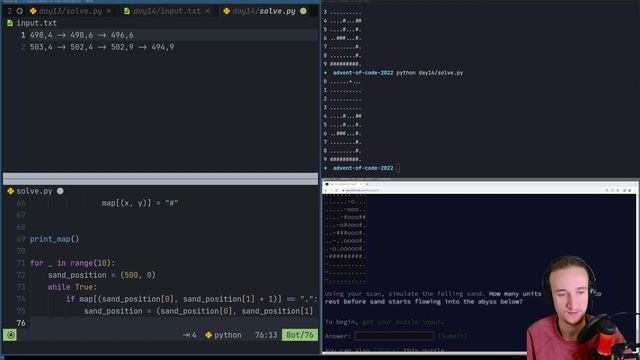Click the green mode indicator icon in statusline
Image resolution: width=640 pixels, height=360 pixels.
[10, 335]
